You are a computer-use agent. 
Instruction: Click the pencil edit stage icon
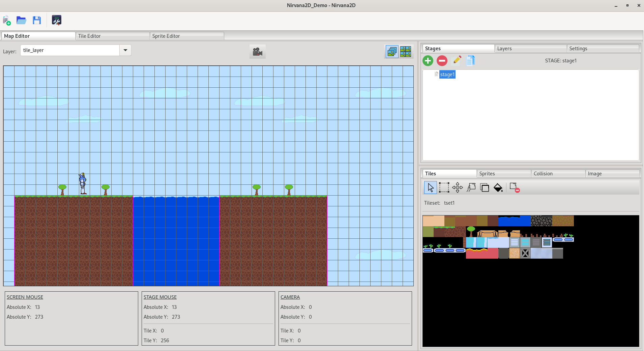[457, 61]
